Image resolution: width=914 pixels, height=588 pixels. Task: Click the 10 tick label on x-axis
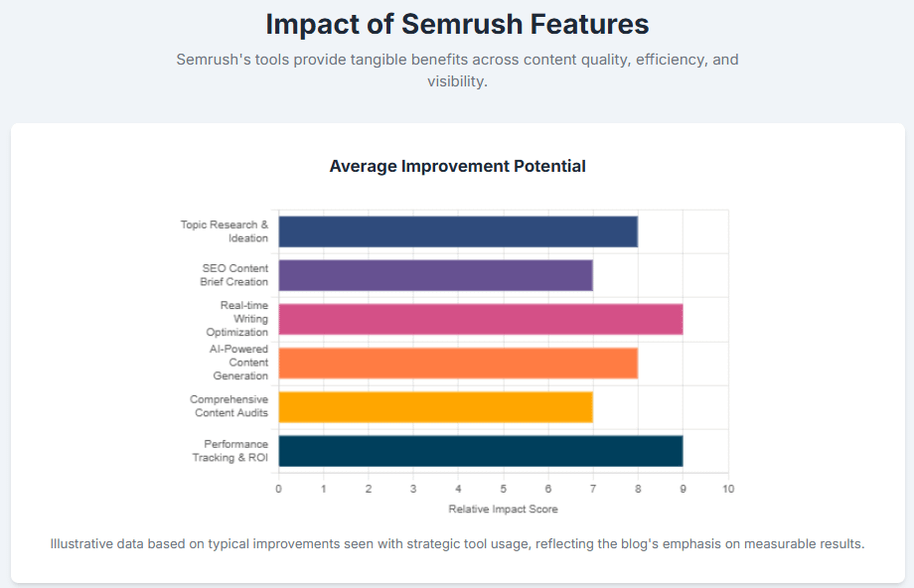coord(728,489)
